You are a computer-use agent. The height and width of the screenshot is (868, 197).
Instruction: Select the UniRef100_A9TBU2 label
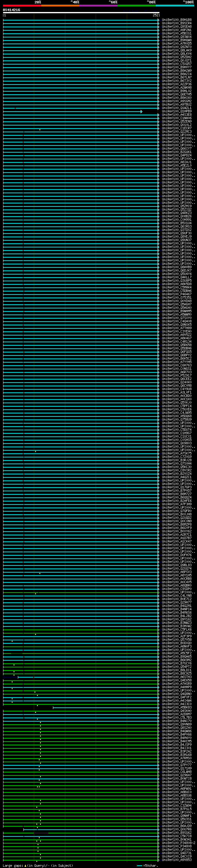point(177,104)
